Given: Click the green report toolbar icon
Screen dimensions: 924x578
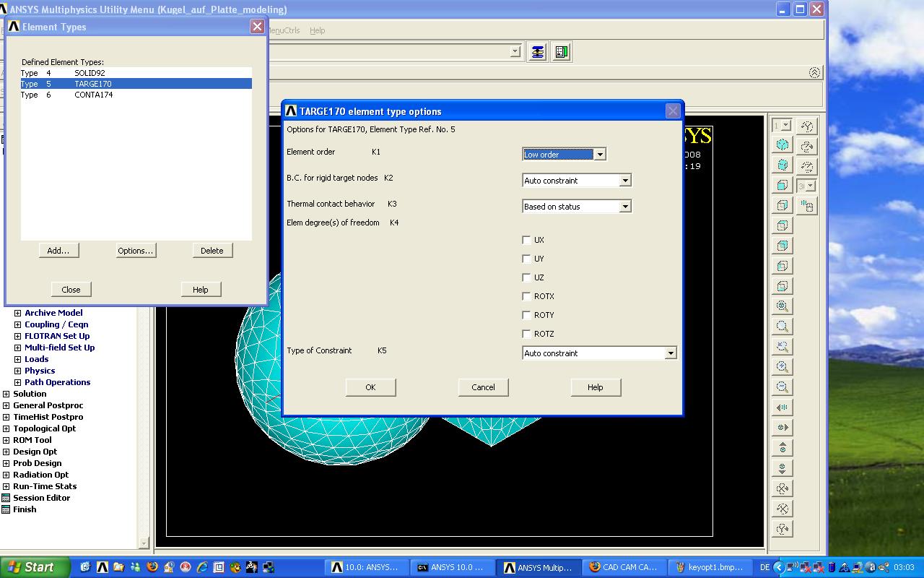Looking at the screenshot, I should point(562,52).
